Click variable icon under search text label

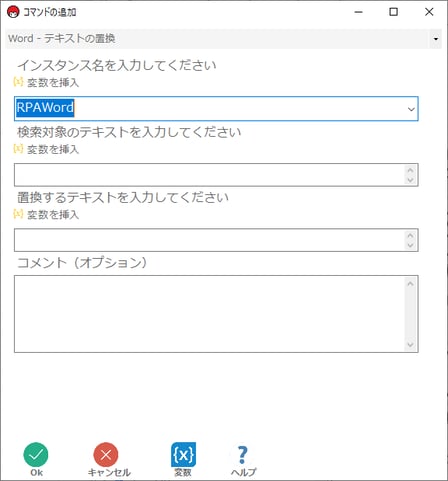18,149
